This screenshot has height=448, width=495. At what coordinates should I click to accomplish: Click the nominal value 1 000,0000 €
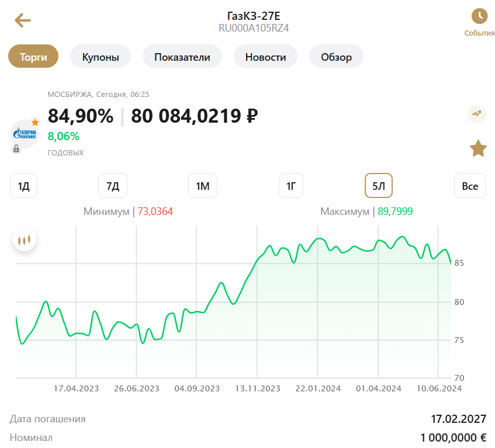pos(454,438)
